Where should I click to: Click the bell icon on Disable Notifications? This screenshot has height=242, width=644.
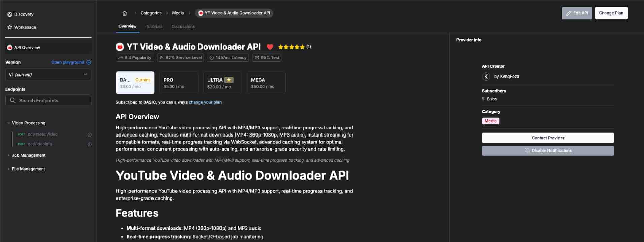click(x=528, y=151)
